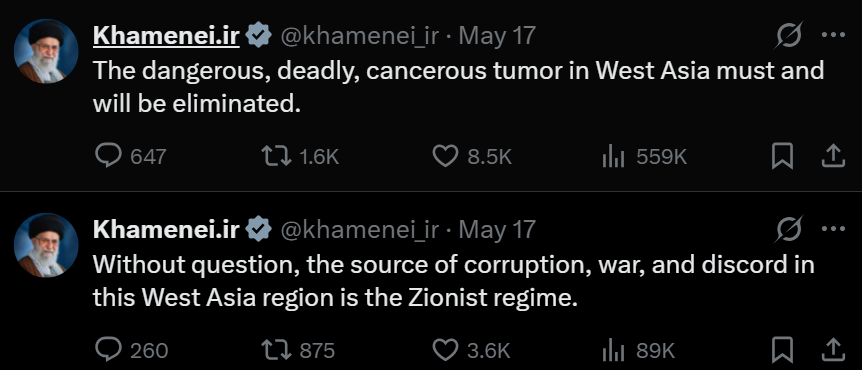862x370 pixels.
Task: Open the first post's profile avatar
Action: (x=46, y=51)
